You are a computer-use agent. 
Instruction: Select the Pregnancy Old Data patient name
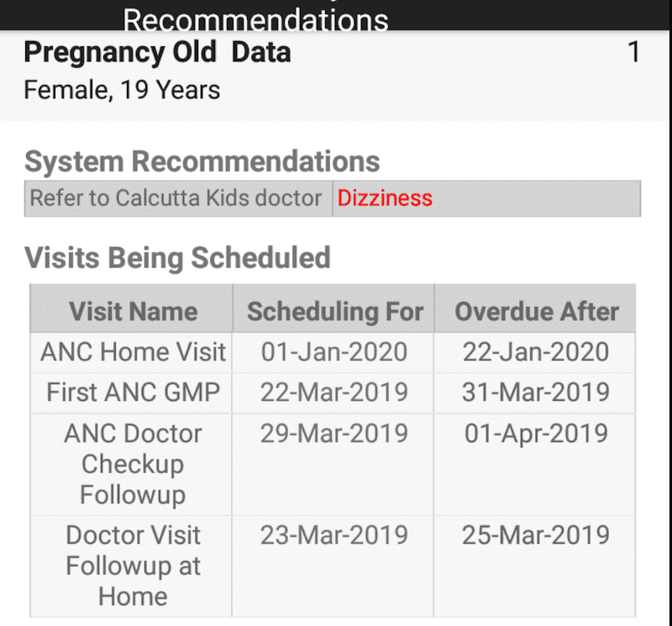point(157,52)
